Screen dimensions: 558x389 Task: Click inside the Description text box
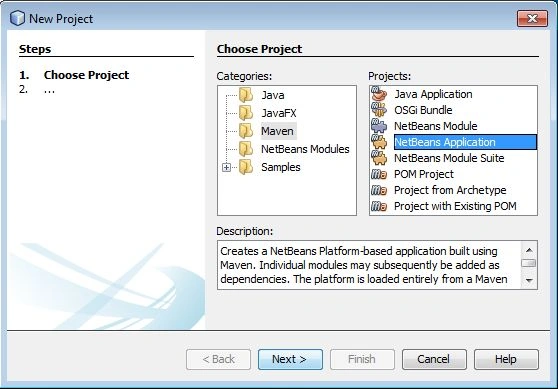(x=369, y=265)
